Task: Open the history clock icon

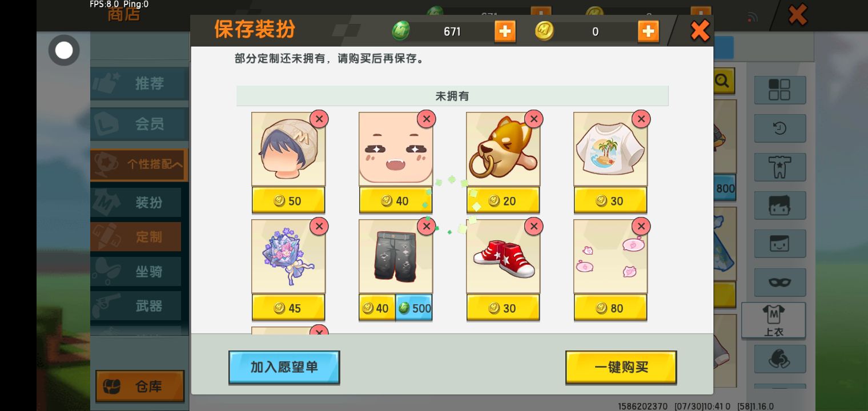Action: [779, 128]
